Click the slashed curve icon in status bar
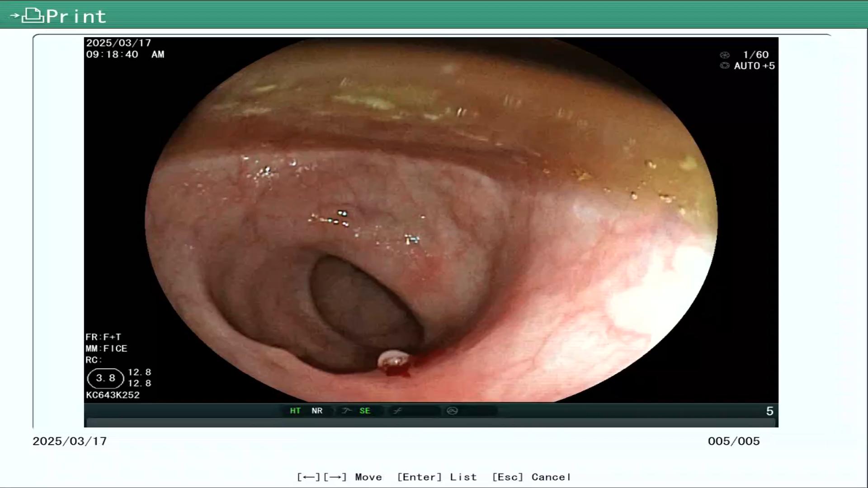The image size is (868, 488). click(397, 411)
